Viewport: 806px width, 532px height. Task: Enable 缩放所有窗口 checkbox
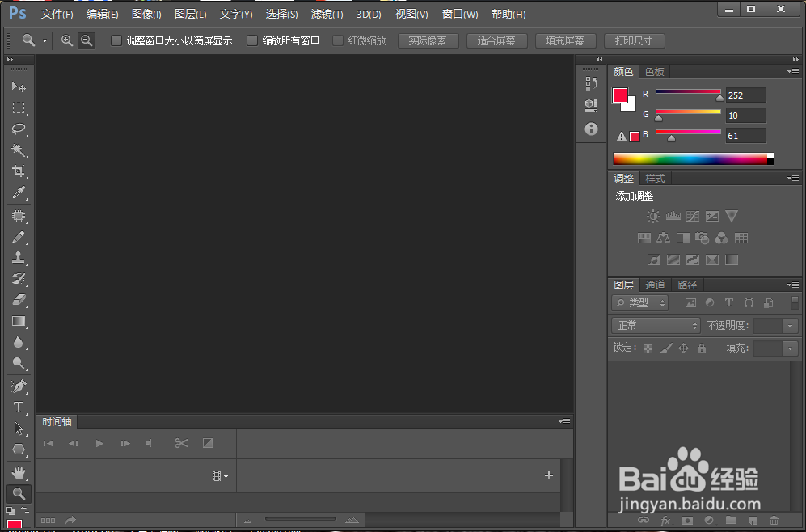tap(252, 40)
